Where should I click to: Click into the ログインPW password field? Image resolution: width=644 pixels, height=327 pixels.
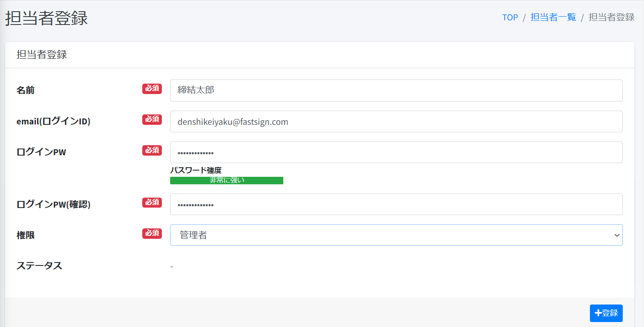(396, 152)
